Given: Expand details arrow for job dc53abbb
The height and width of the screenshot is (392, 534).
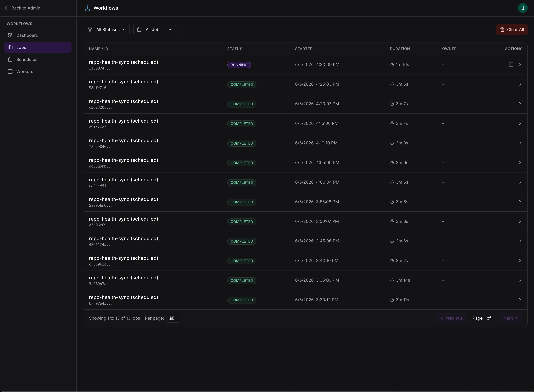Looking at the screenshot, I should pyautogui.click(x=520, y=163).
